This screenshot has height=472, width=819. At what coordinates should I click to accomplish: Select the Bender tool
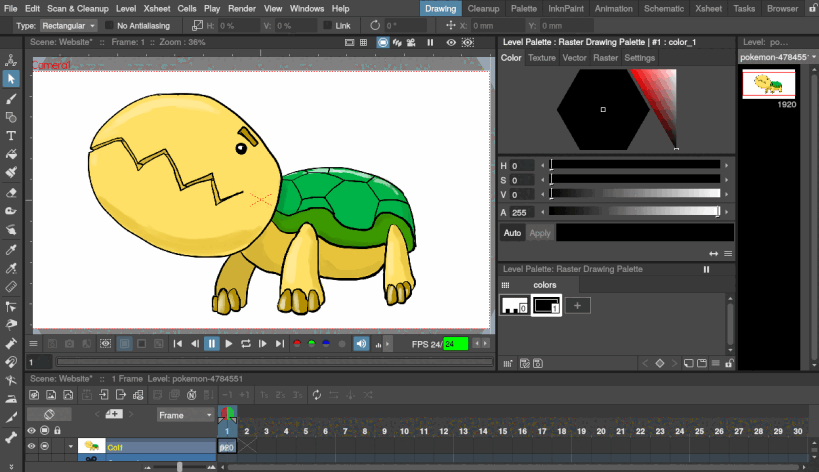[10, 381]
